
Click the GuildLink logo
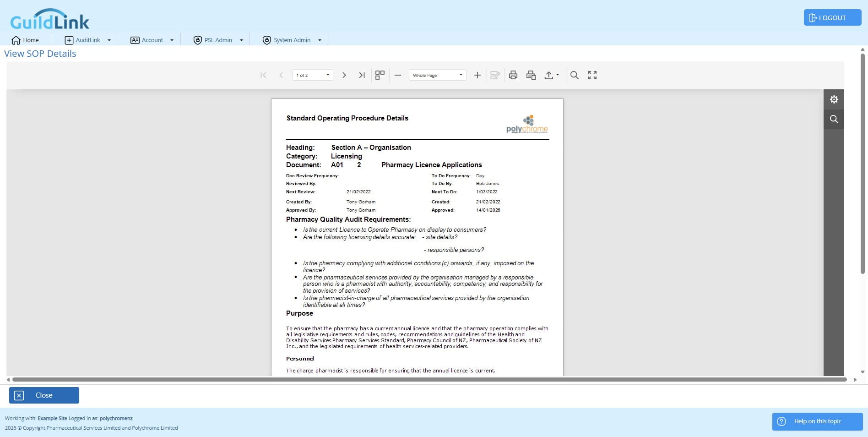[49, 20]
